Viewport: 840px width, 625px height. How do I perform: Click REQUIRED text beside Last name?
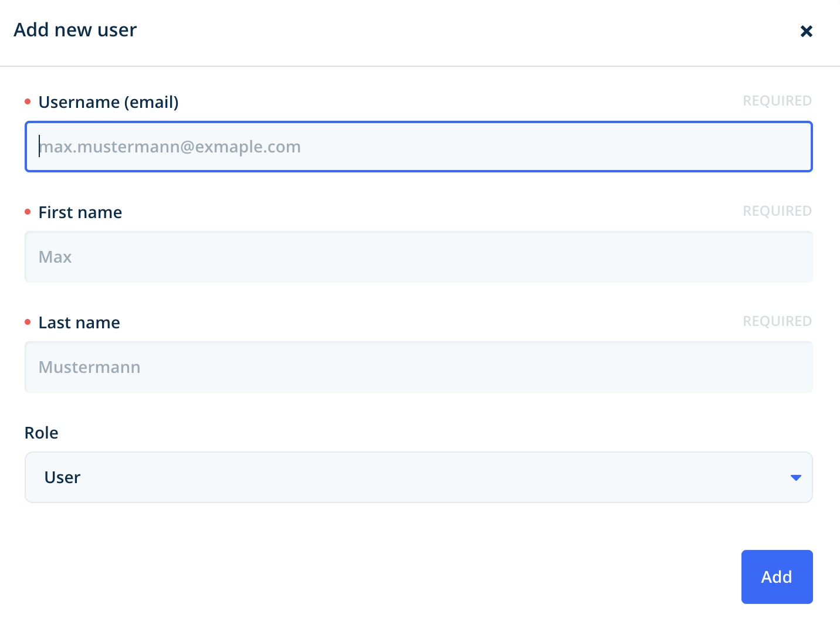777,321
